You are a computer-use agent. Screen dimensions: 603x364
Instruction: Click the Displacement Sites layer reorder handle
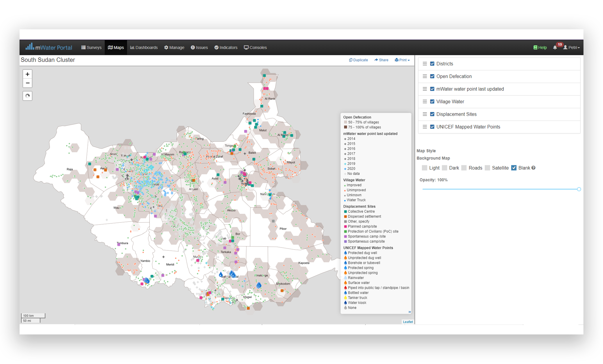coord(425,114)
